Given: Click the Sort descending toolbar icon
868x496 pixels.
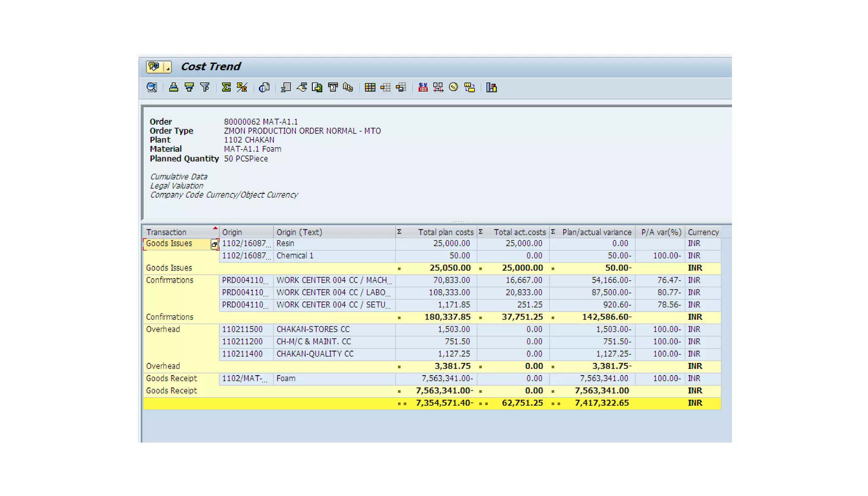Looking at the screenshot, I should click(x=189, y=87).
